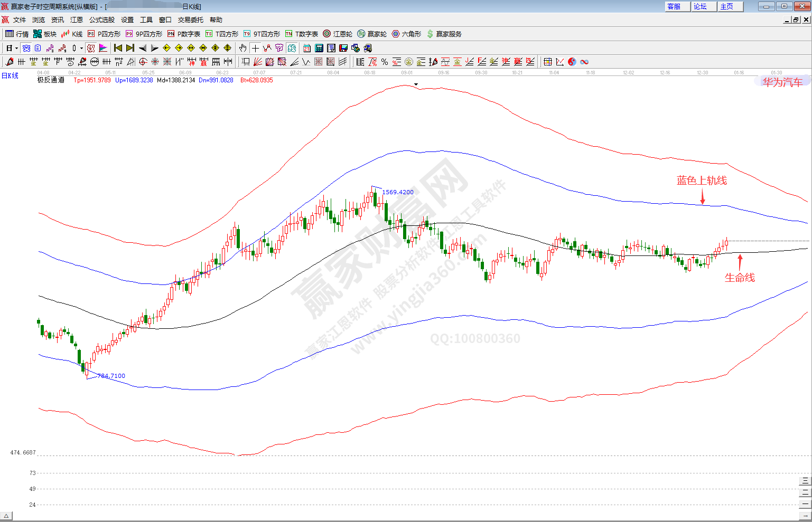Open the P四方形 square chart
Viewport: 812px width, 522px height.
(104, 34)
